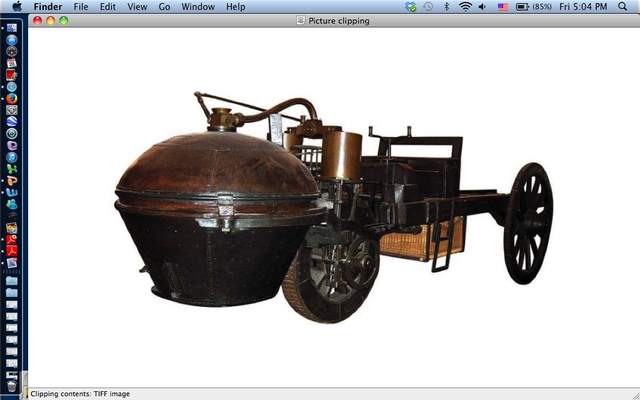Image resolution: width=640 pixels, height=400 pixels.
Task: Open Microsoft Excel green X icon
Action: coord(12,169)
